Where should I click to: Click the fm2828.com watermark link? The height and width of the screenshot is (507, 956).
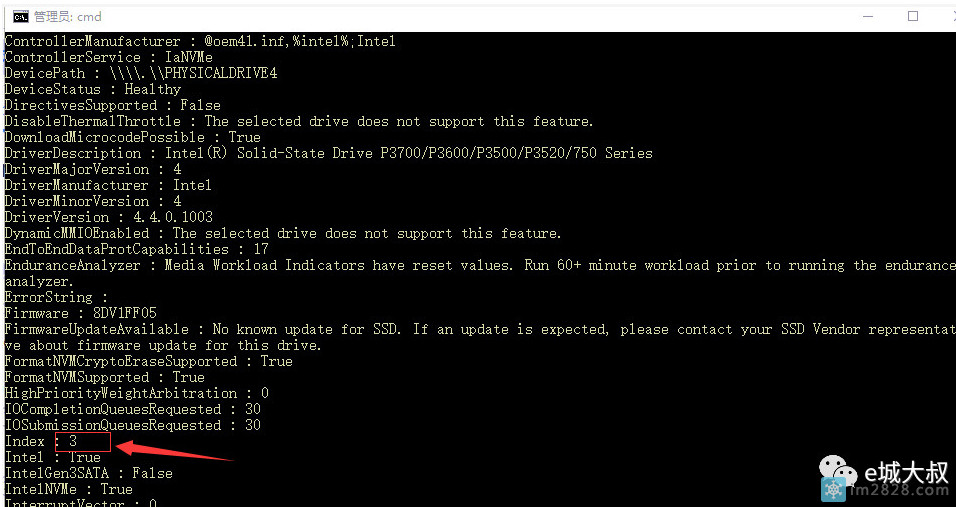pyautogui.click(x=899, y=492)
